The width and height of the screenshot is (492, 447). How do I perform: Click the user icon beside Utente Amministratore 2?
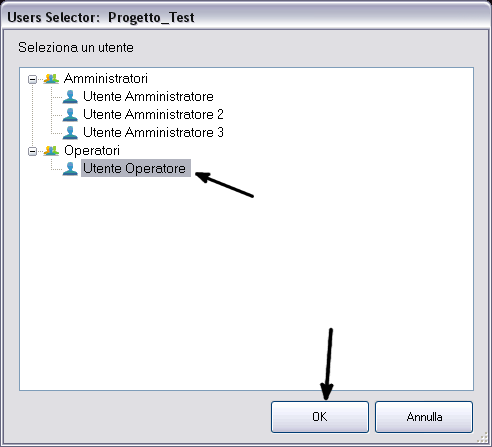pyautogui.click(x=70, y=115)
